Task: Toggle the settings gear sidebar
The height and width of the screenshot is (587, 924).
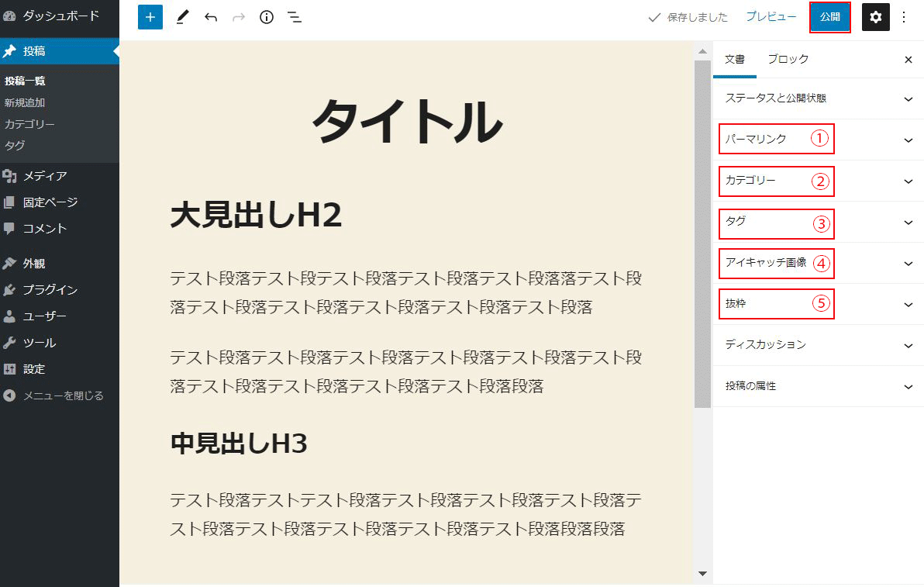Action: click(x=876, y=17)
